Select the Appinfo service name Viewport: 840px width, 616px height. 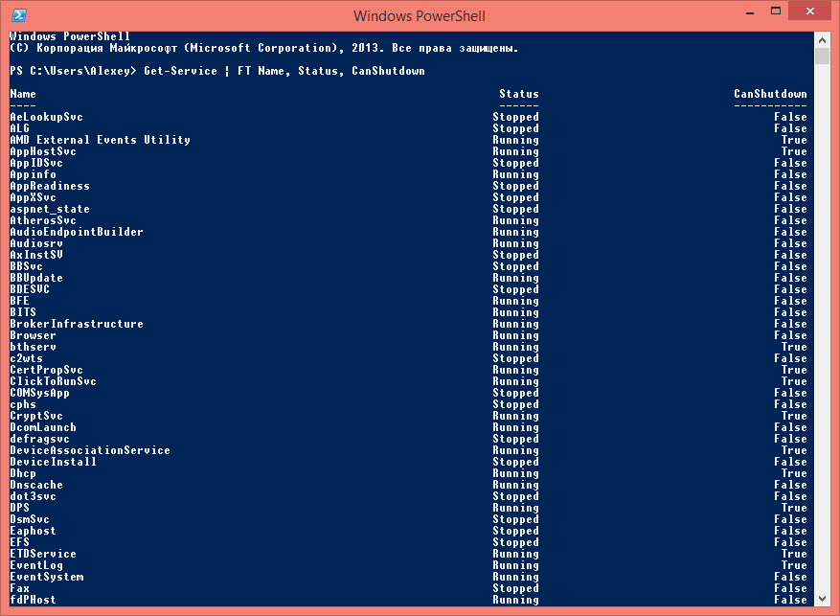pyautogui.click(x=34, y=174)
